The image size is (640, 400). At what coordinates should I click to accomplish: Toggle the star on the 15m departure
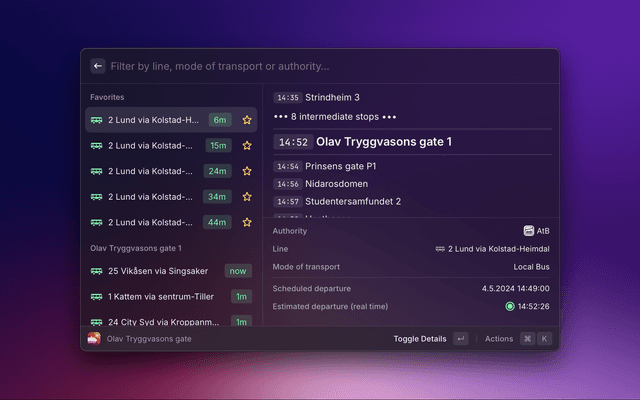(247, 146)
